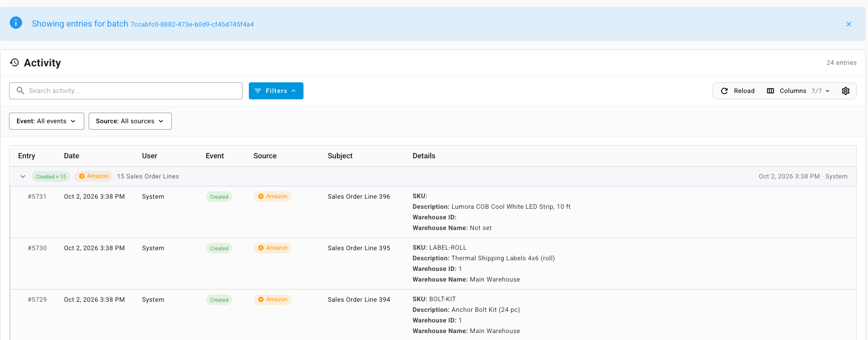Viewport: 868px width, 340px height.
Task: Click SKU: LABEL-ROLL detail
Action: click(x=440, y=248)
